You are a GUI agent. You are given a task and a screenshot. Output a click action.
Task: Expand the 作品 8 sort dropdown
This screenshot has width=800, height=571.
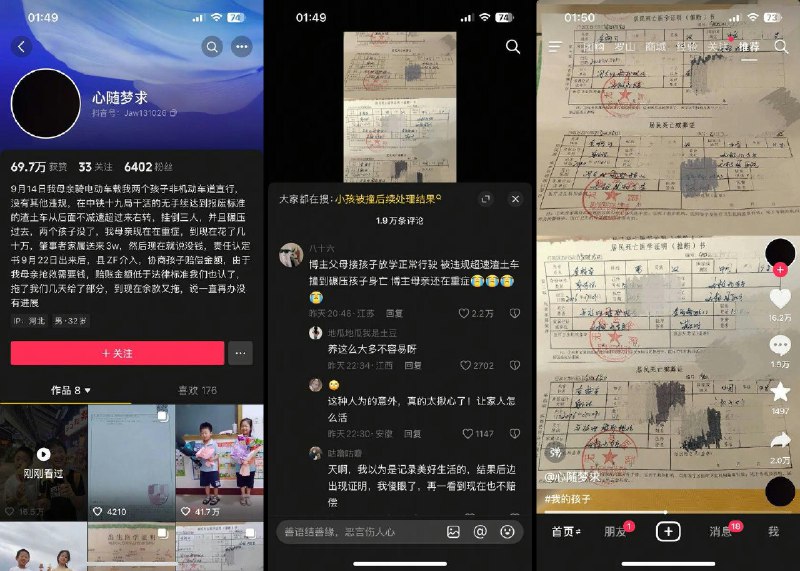71,390
